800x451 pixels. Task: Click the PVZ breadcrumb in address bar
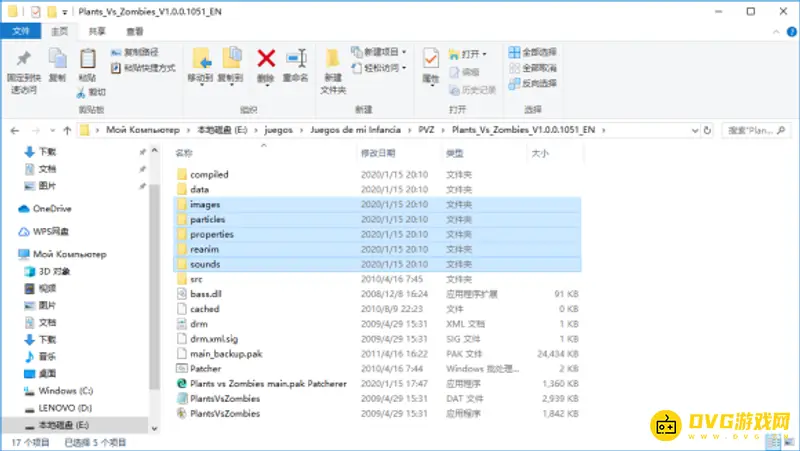pos(427,130)
